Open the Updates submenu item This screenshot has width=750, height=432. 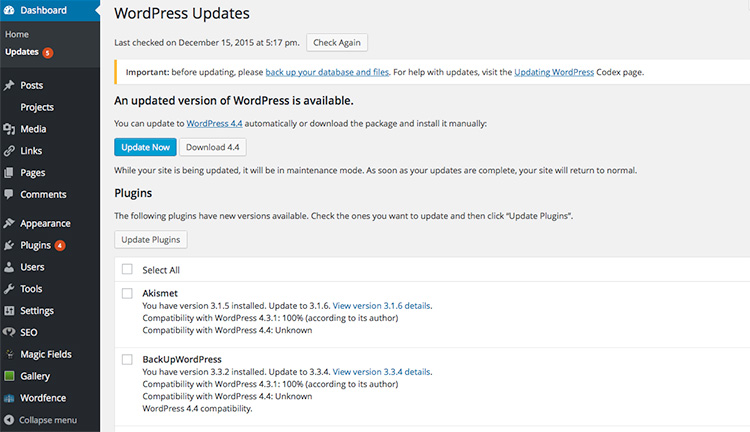(x=22, y=52)
